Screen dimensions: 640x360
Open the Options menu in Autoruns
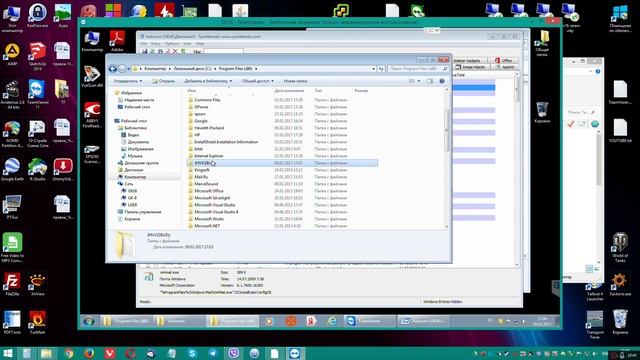172,44
